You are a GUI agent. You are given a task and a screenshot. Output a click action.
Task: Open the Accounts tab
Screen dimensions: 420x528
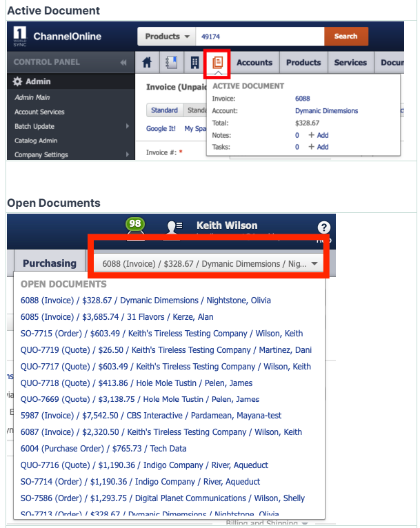pos(254,63)
